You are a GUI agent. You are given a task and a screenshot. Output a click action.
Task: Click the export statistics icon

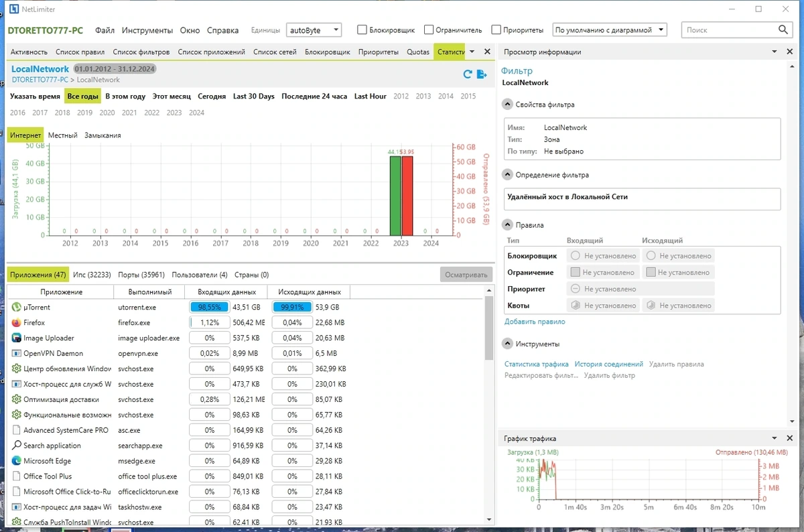tap(482, 74)
